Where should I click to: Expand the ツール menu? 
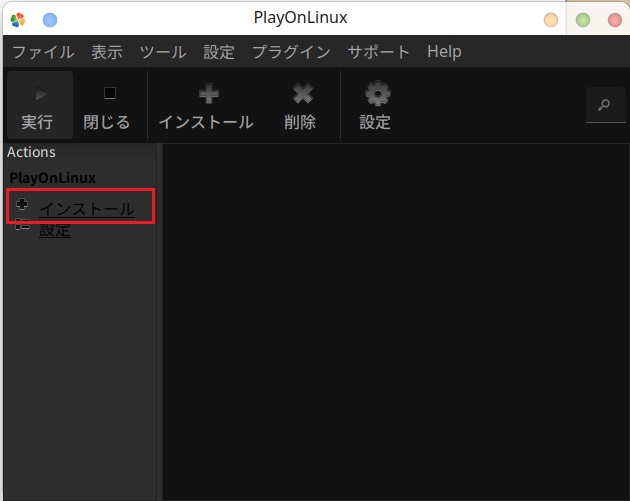tap(163, 52)
